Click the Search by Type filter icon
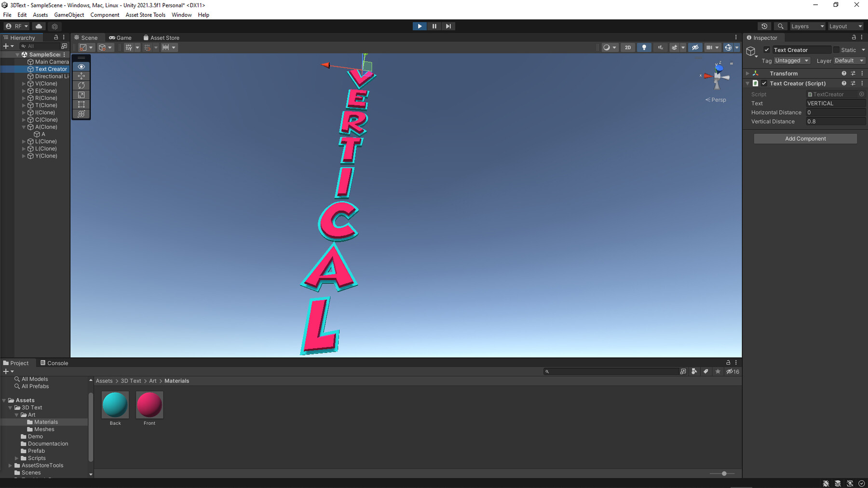Image resolution: width=868 pixels, height=488 pixels. click(694, 371)
